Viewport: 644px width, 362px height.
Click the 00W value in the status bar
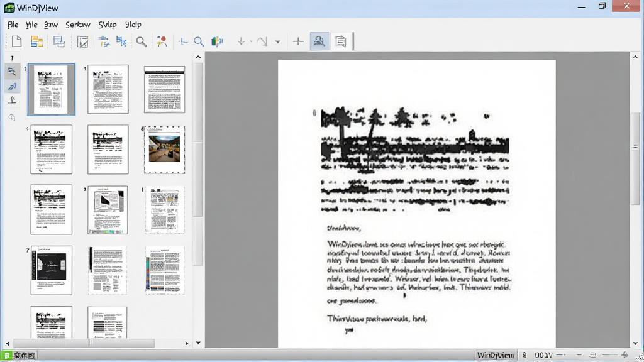(x=543, y=355)
